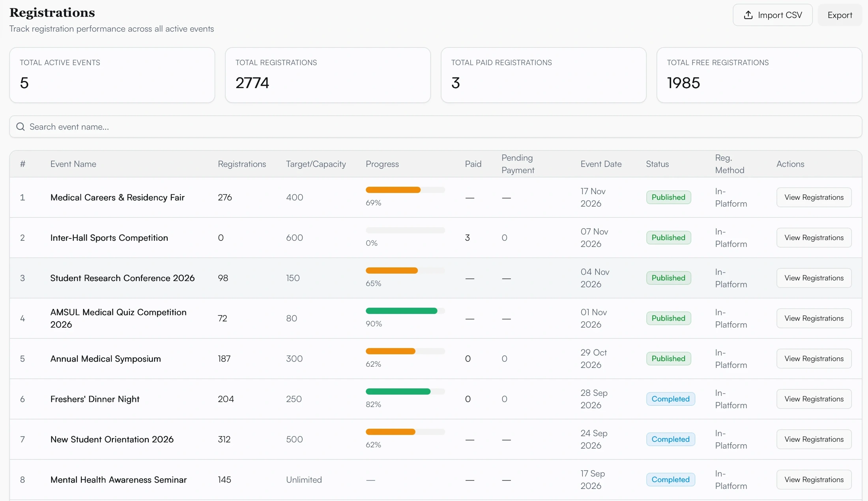View registrations for Freshers' Dinner Night

(814, 399)
